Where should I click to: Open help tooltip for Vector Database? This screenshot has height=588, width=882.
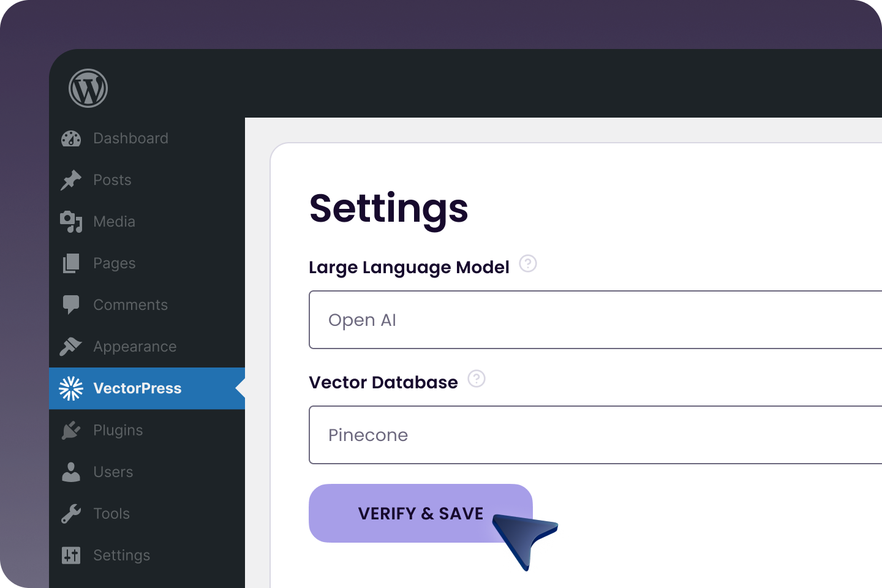tap(477, 379)
